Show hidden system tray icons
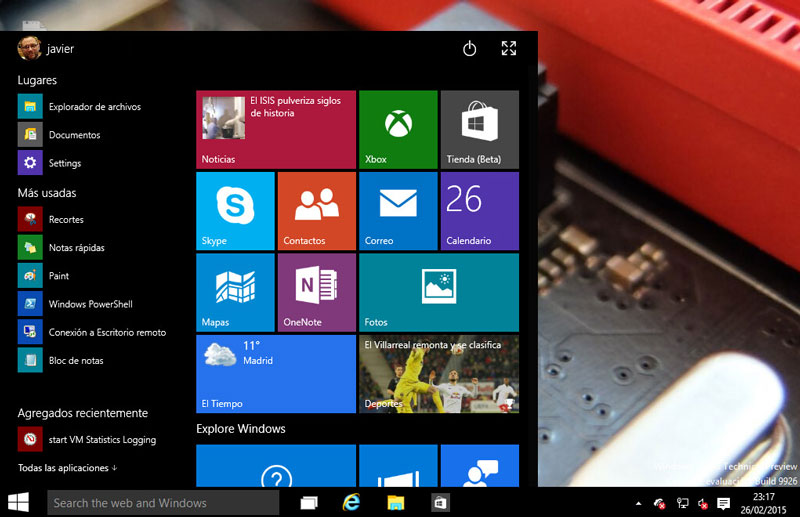 point(638,503)
